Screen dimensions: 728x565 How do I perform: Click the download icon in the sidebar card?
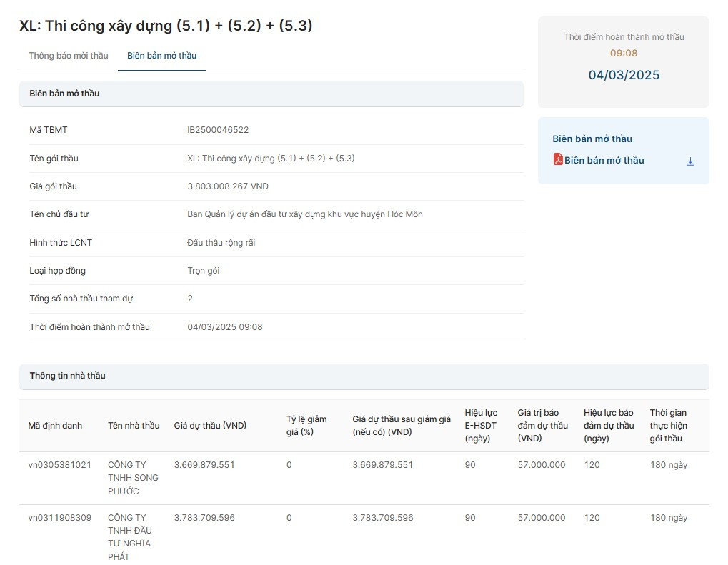[x=690, y=161]
